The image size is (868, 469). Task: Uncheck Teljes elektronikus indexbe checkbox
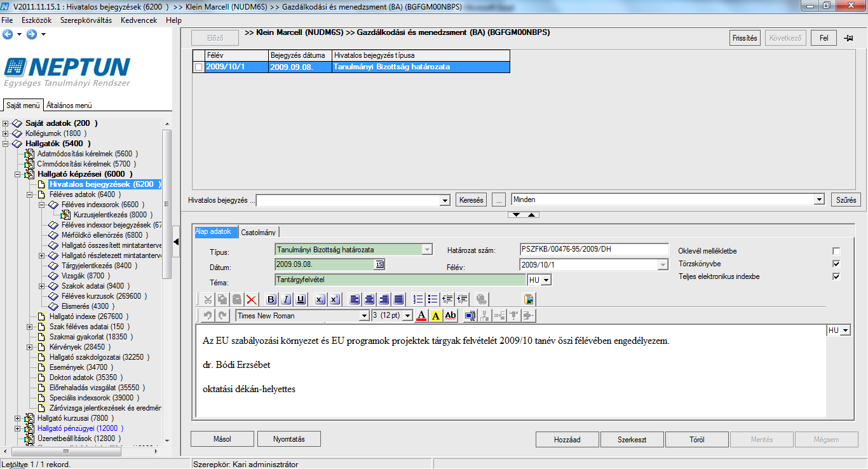tap(836, 276)
